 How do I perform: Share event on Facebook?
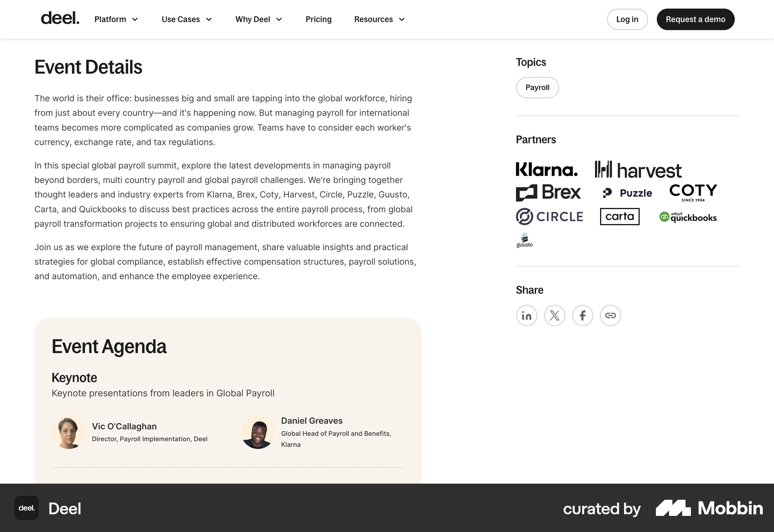point(583,316)
